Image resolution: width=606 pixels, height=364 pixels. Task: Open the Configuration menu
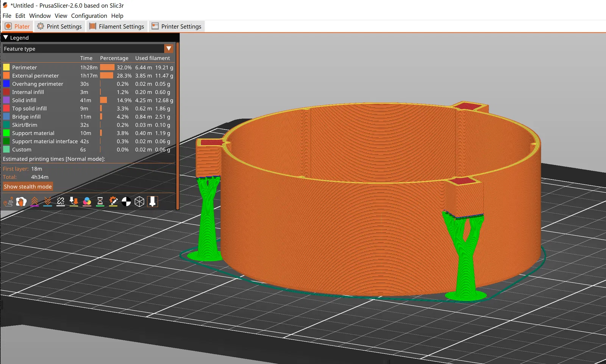89,16
